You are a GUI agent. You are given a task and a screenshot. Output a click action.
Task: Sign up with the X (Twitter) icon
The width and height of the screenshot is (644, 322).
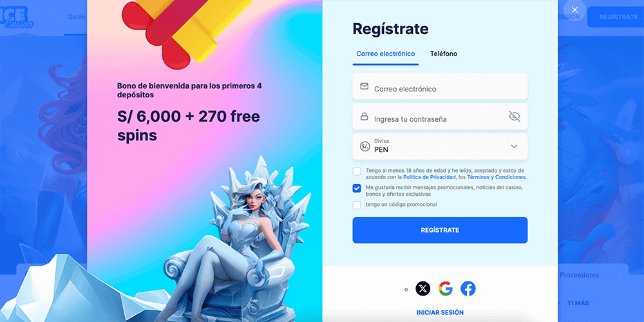(423, 289)
